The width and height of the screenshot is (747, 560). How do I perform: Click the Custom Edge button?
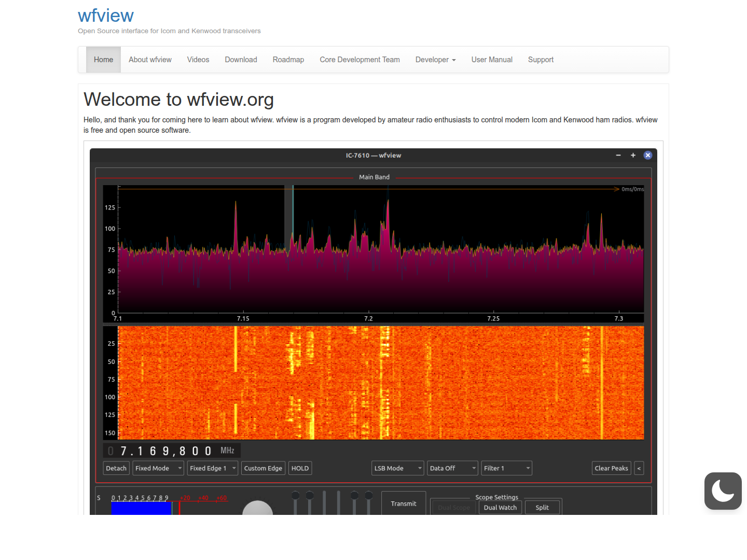263,468
